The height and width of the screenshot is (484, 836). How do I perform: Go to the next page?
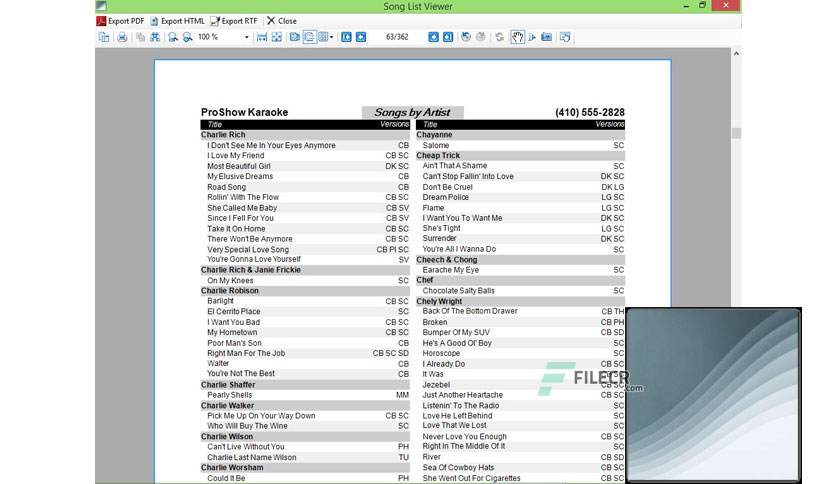(x=433, y=37)
